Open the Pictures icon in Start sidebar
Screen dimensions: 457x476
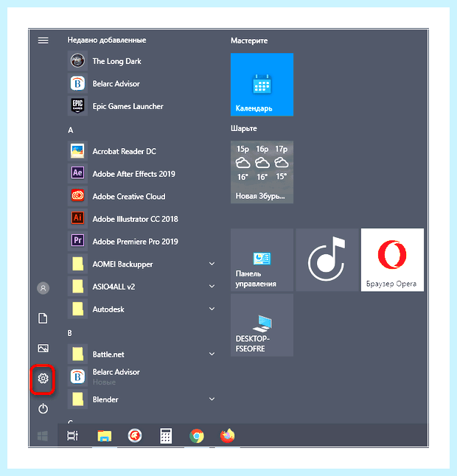point(43,349)
